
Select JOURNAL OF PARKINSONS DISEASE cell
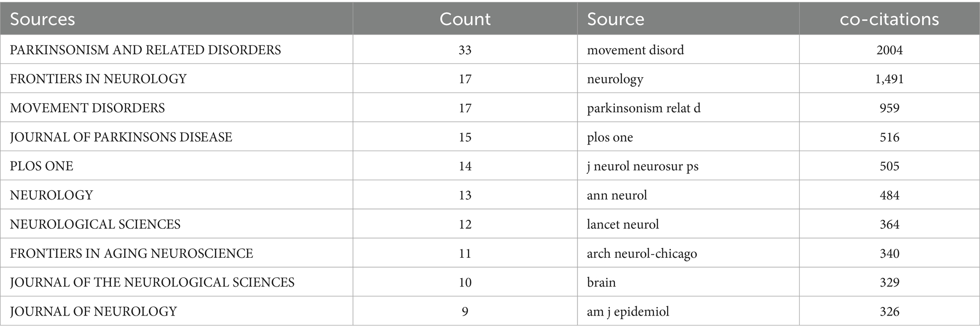click(121, 137)
